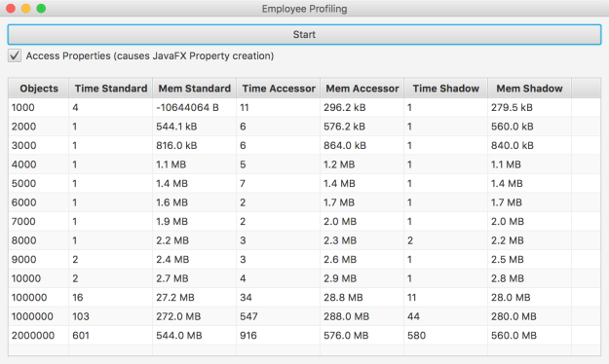
Task: Select the 6000 objects cell
Action: (38, 202)
